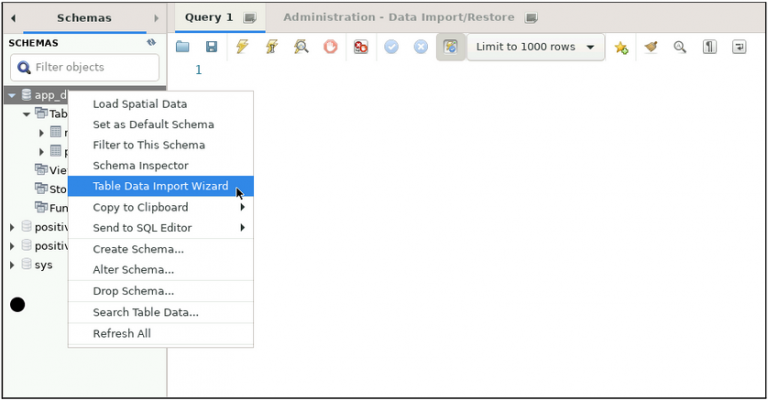Choose Schema Inspector from context menu
This screenshot has width=768, height=400.
140,165
